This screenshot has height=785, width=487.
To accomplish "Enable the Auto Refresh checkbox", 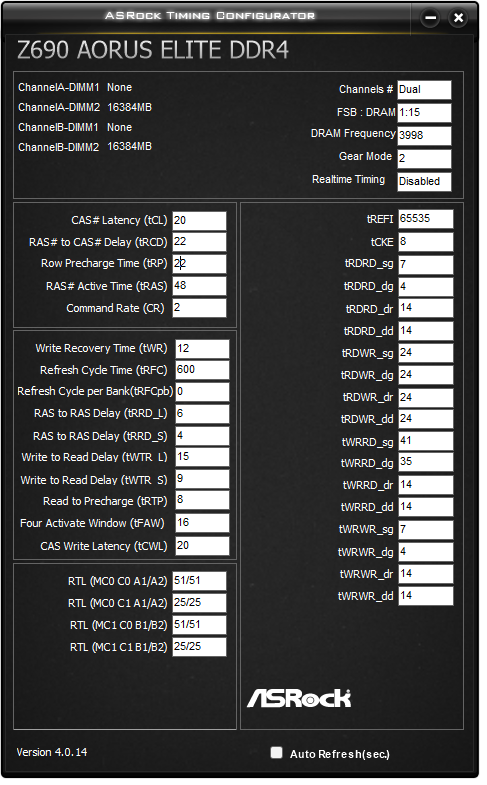I will [x=276, y=752].
